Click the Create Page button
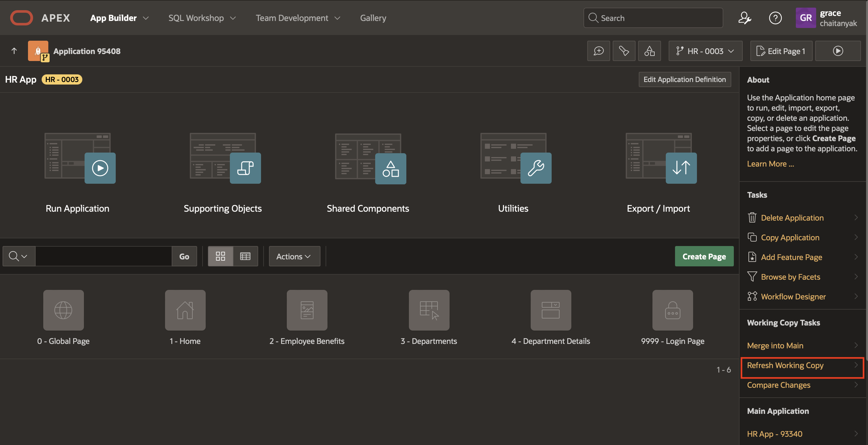This screenshot has width=868, height=445. 704,257
